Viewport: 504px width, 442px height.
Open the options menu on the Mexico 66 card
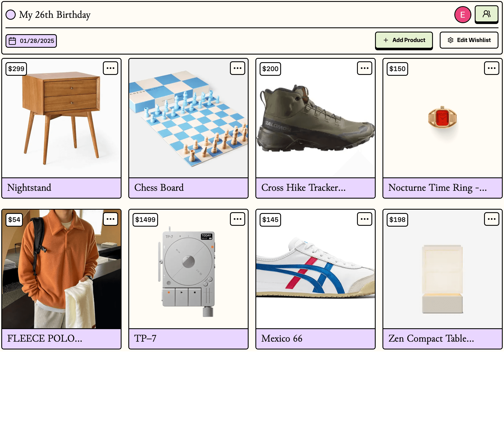point(365,219)
